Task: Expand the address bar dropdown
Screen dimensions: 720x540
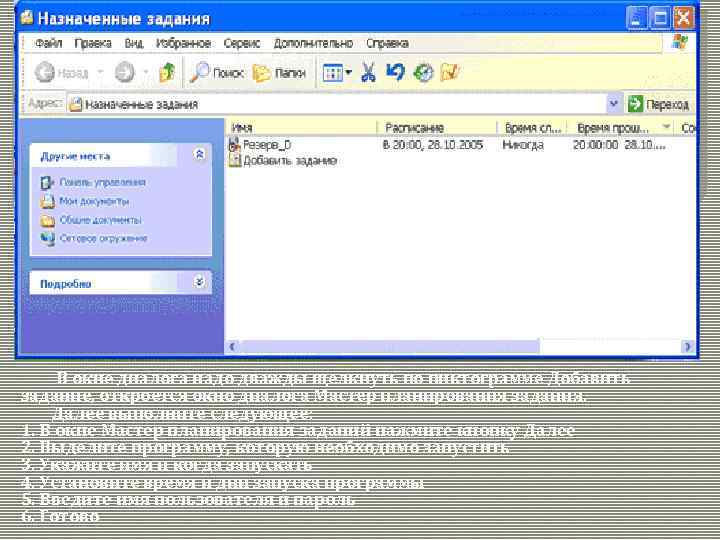Action: (x=614, y=104)
